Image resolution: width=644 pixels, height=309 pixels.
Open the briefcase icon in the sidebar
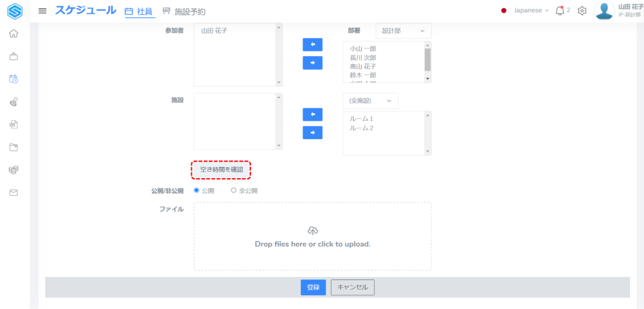pyautogui.click(x=13, y=56)
